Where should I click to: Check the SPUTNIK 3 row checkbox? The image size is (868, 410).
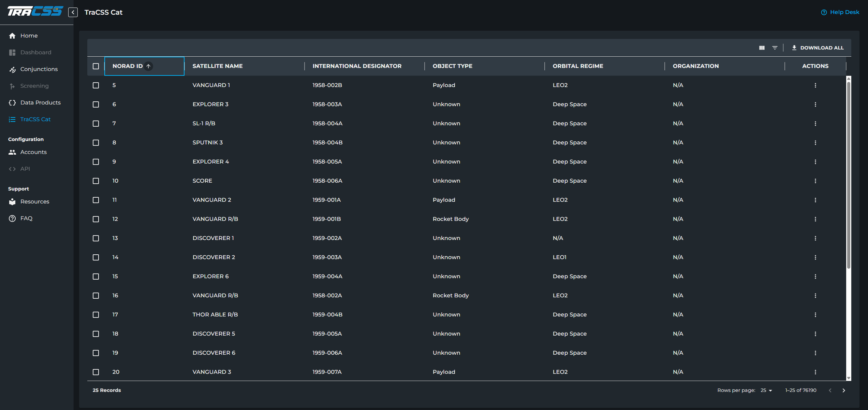coord(96,143)
